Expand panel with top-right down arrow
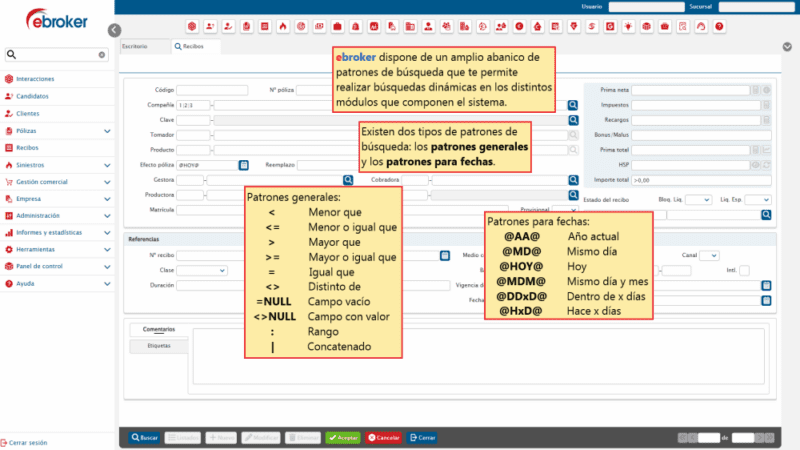This screenshot has height=450, width=800. click(x=787, y=46)
